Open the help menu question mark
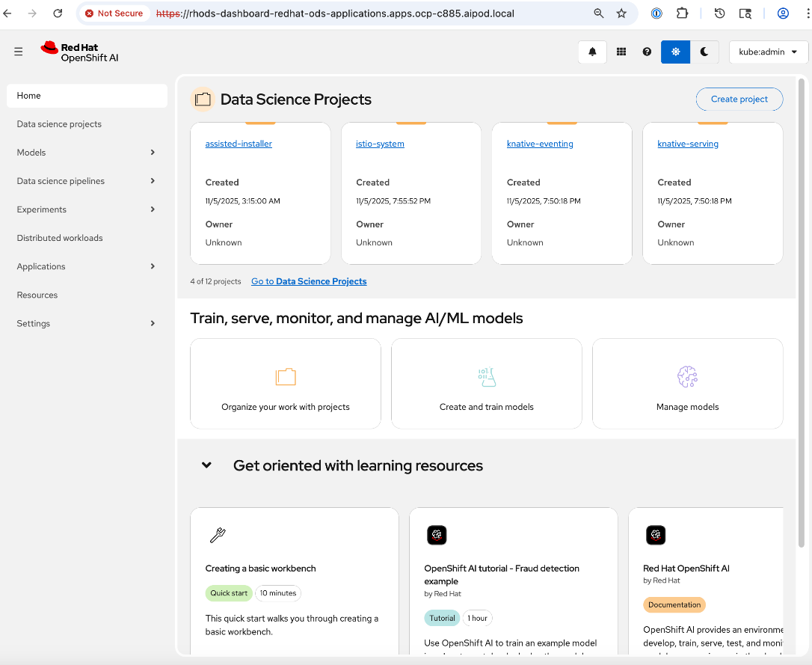The image size is (812, 665). tap(647, 52)
